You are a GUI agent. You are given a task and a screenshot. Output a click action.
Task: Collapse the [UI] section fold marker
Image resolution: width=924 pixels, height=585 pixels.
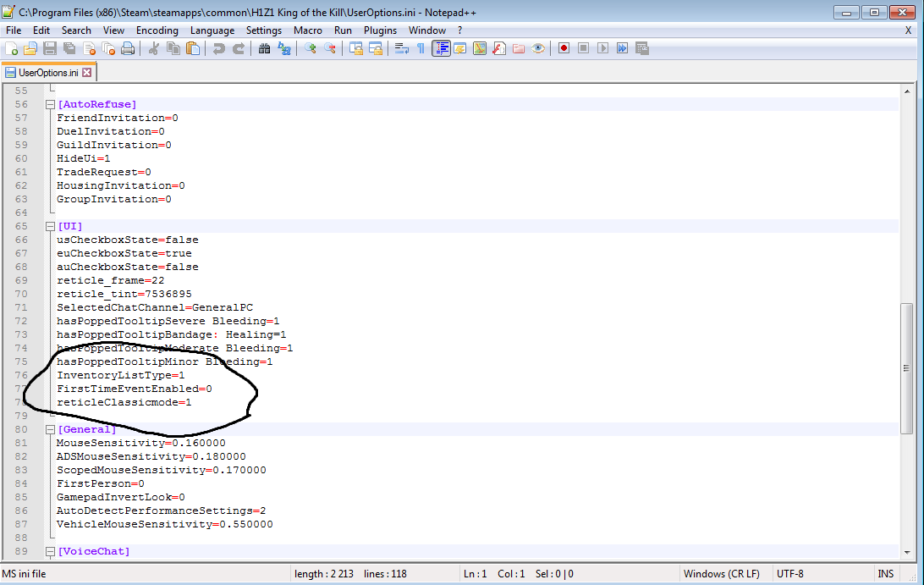pos(50,226)
